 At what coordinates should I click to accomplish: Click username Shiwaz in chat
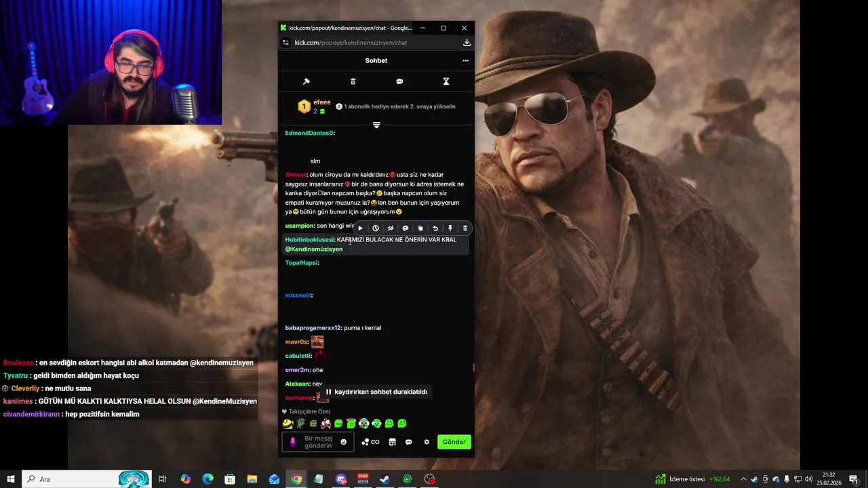tap(295, 175)
